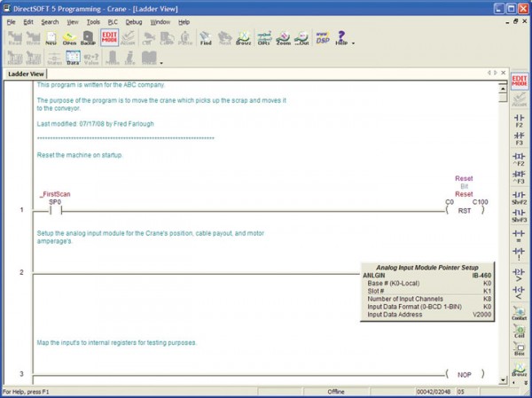The width and height of the screenshot is (532, 398).
Task: Click the Backup toolbar icon
Action: (x=88, y=38)
